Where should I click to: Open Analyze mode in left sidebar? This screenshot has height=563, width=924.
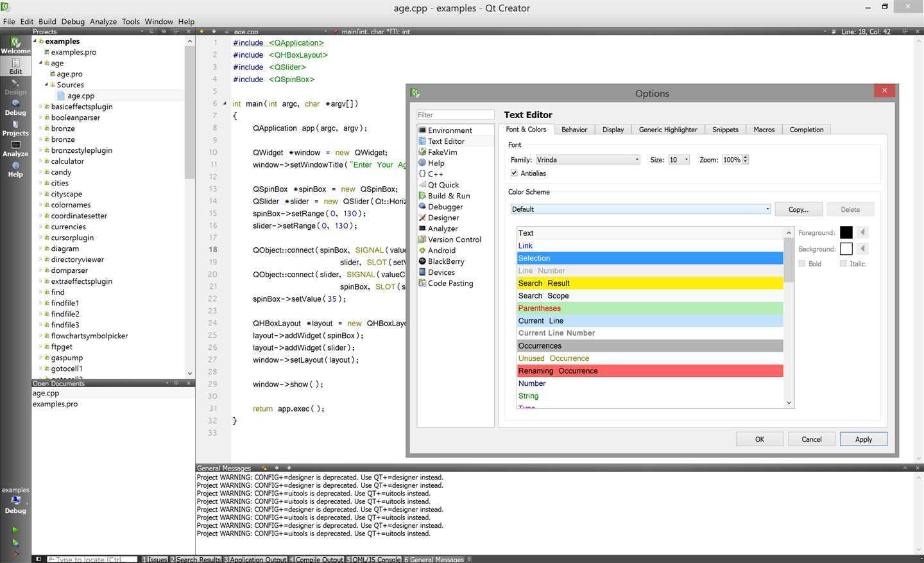(15, 148)
